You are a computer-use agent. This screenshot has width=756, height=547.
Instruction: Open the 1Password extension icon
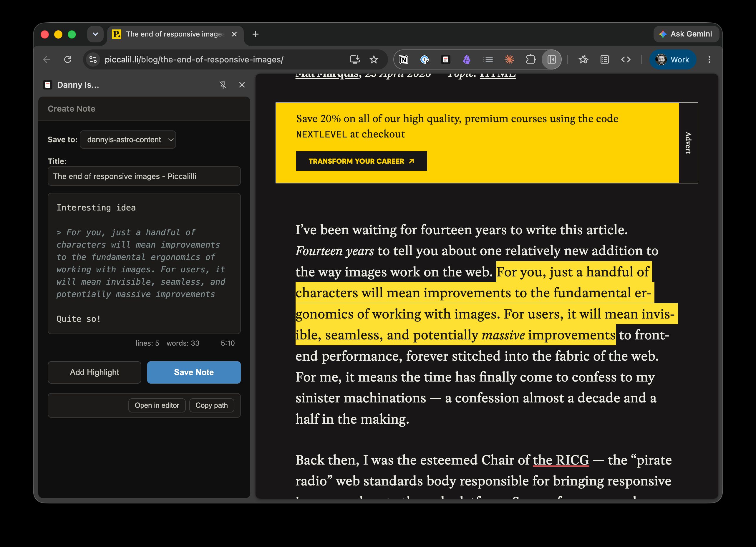coord(425,60)
